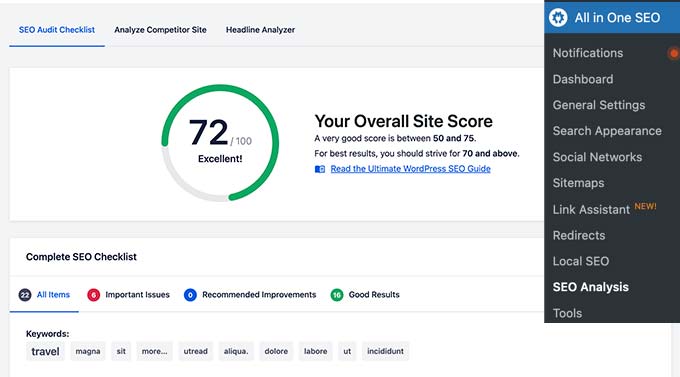The image size is (680, 377).
Task: Select the SEO Audit Checklist tab
Action: pos(57,30)
